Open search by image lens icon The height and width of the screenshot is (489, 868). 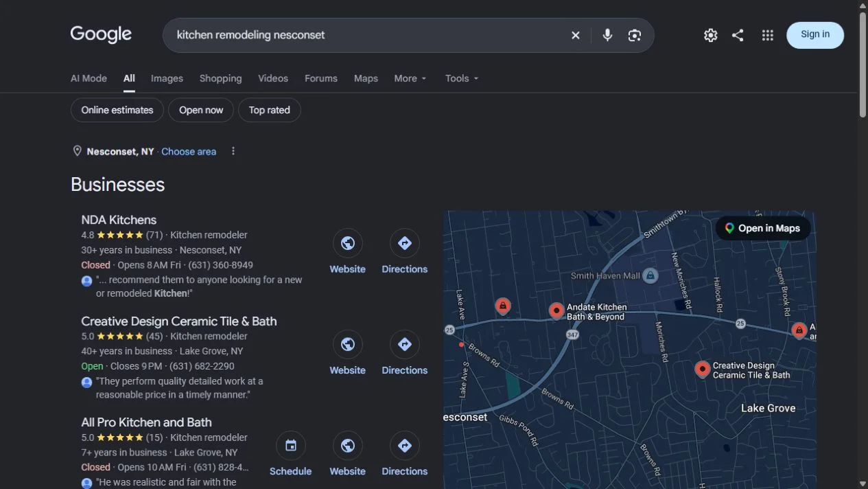point(635,35)
